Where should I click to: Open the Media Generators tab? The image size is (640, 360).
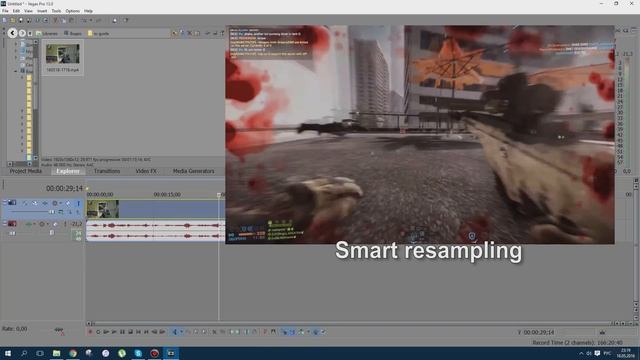tap(193, 171)
